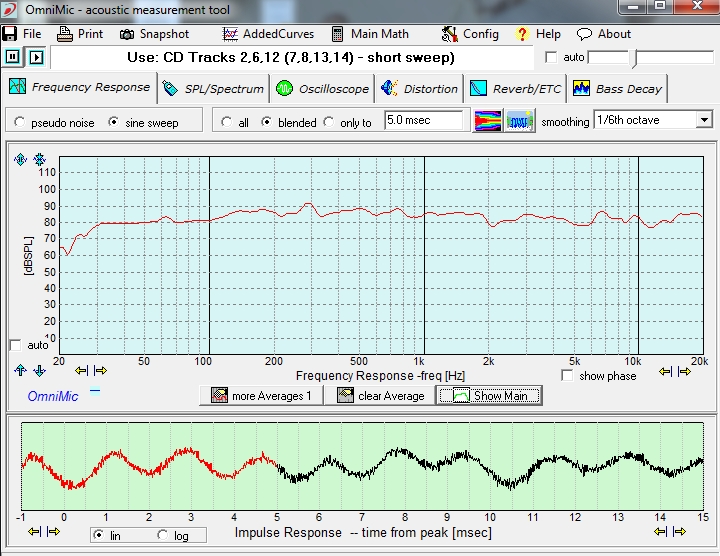Viewport: 720px width, 556px height.
Task: Click the OmniMic curve color indicator
Action: coord(95,392)
